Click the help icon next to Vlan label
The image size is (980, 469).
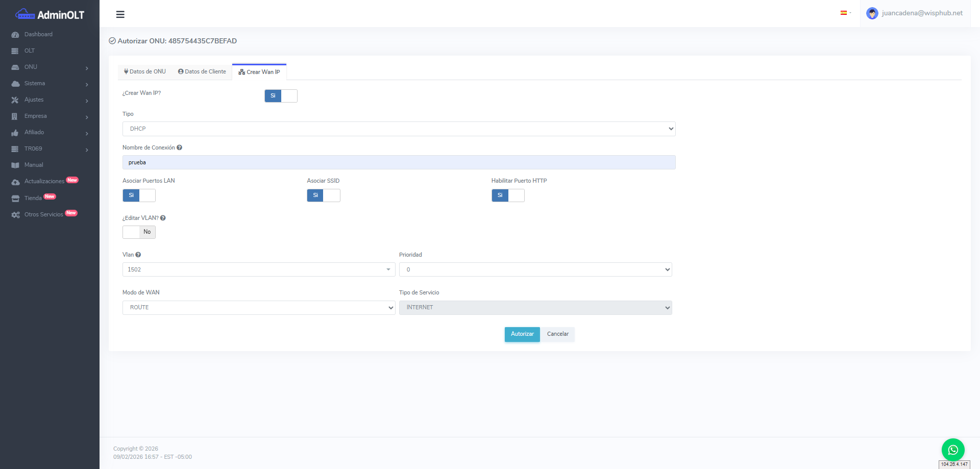138,255
